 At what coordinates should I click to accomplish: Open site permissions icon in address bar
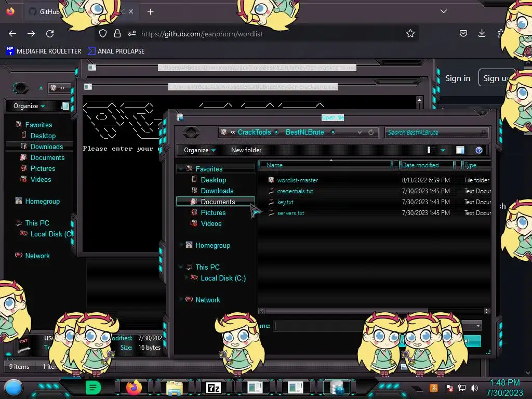[x=132, y=33]
